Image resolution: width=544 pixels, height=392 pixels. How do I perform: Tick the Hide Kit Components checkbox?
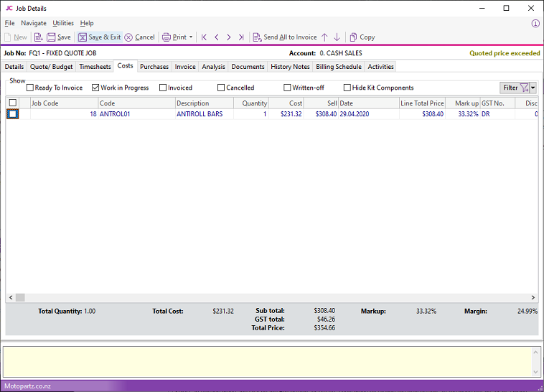point(347,88)
